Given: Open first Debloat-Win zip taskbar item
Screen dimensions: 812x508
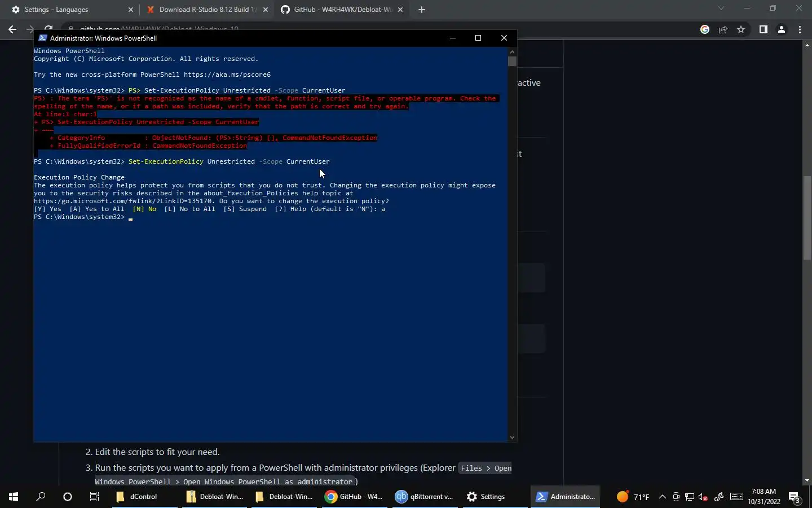Looking at the screenshot, I should 214,497.
